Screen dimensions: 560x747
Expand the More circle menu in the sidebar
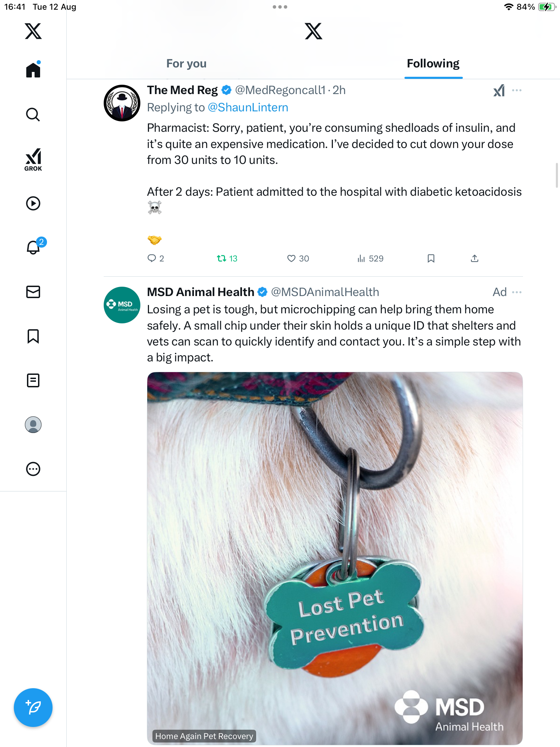[x=33, y=469]
